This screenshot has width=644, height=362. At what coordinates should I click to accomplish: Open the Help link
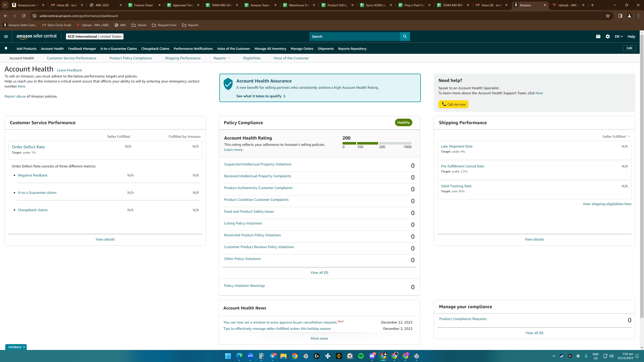point(631,36)
